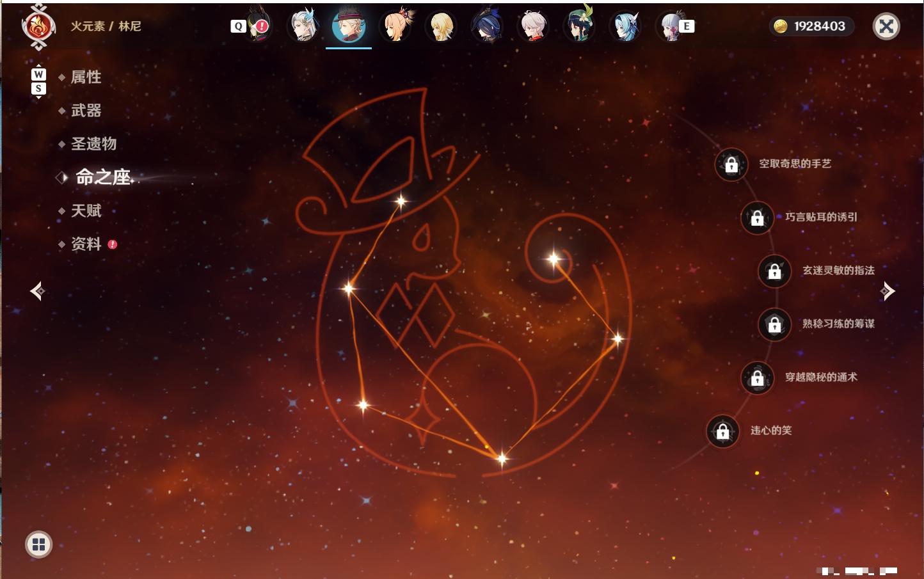Screen dimensions: 924x579
Task: Open the 武器 weapon tab
Action: [x=86, y=110]
